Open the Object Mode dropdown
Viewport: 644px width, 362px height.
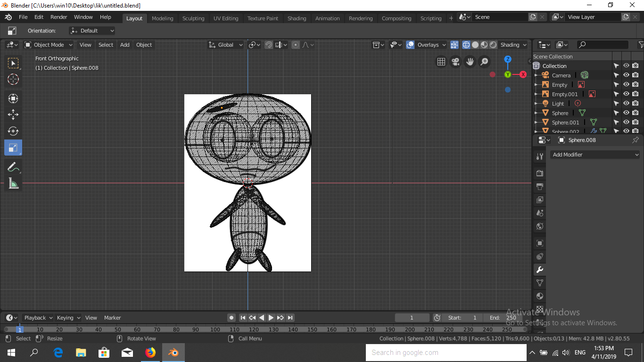[49, 45]
